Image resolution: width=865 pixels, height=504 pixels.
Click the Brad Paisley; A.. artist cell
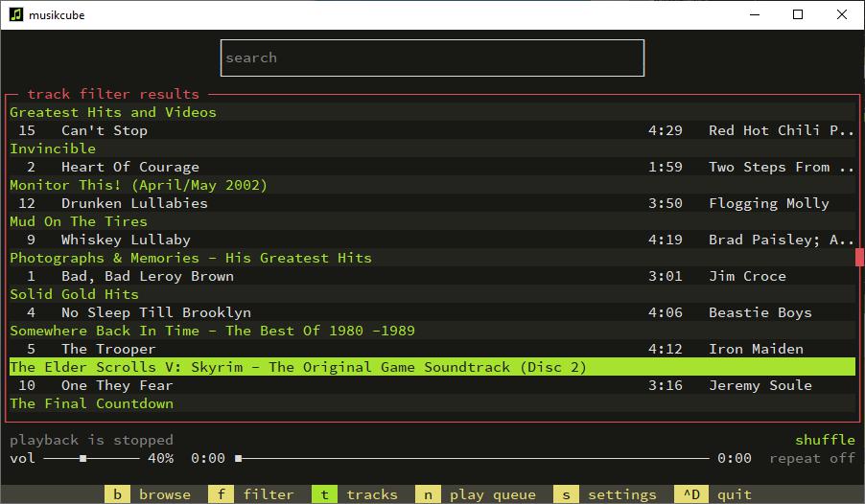coord(782,240)
